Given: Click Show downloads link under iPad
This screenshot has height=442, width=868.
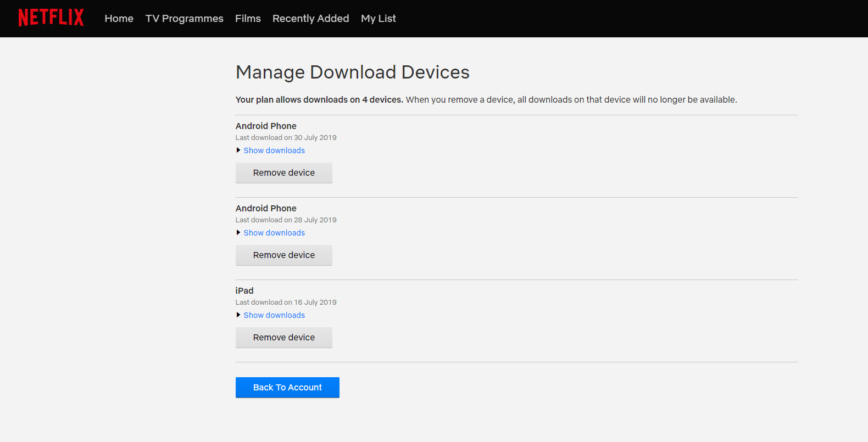Looking at the screenshot, I should tap(274, 315).
